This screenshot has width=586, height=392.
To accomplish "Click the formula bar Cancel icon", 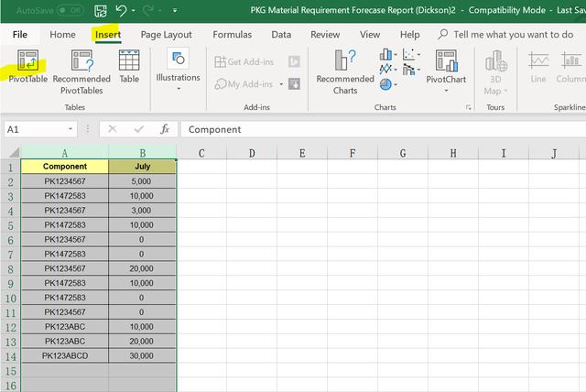I will pyautogui.click(x=112, y=129).
